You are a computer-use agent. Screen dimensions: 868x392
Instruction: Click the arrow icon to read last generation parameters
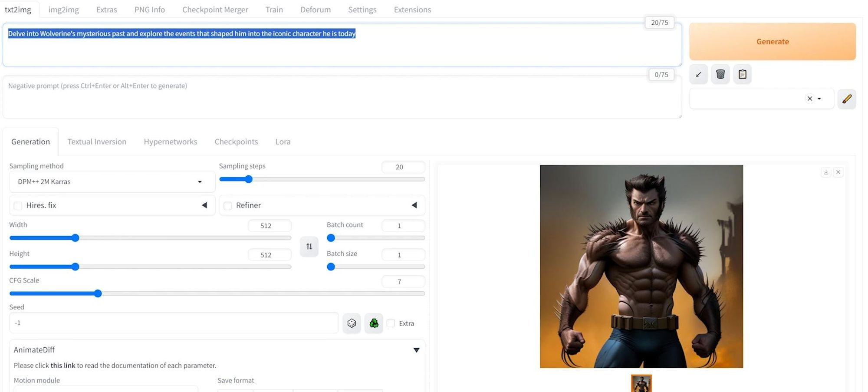click(698, 74)
